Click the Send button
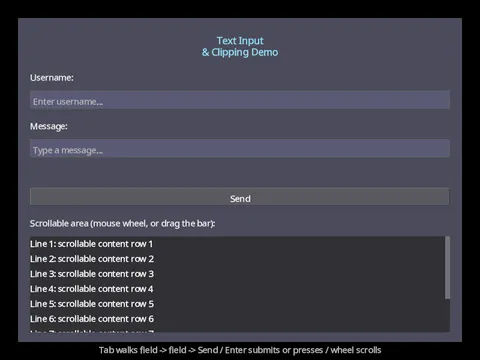 click(x=240, y=197)
